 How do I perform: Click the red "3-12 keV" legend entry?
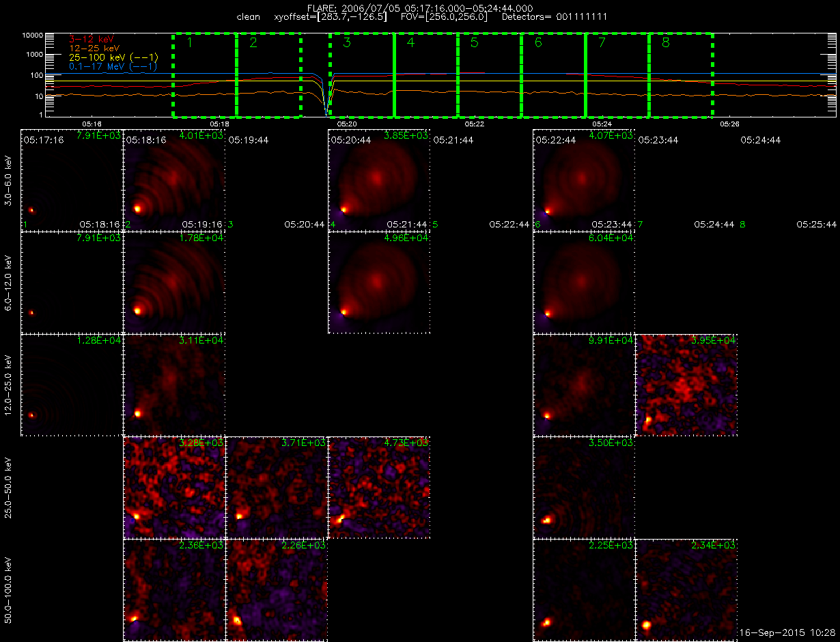(x=91, y=40)
